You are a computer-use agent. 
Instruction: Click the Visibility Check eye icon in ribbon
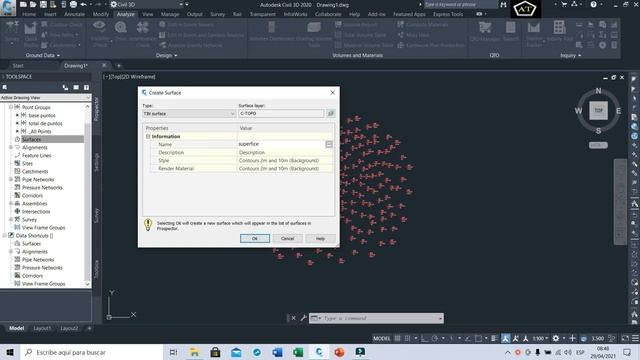pos(99,27)
